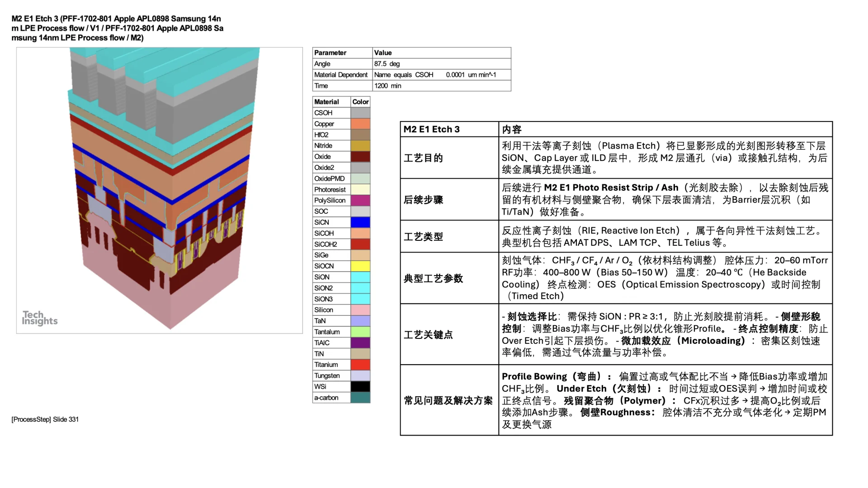Click the 常见问题及解决方案 row label
This screenshot has width=868, height=488.
click(448, 401)
